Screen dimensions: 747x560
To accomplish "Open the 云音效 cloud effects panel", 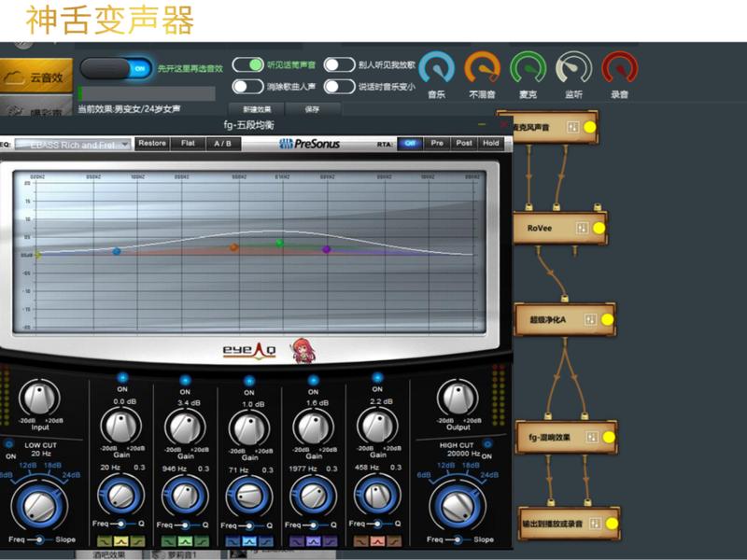I will point(35,76).
